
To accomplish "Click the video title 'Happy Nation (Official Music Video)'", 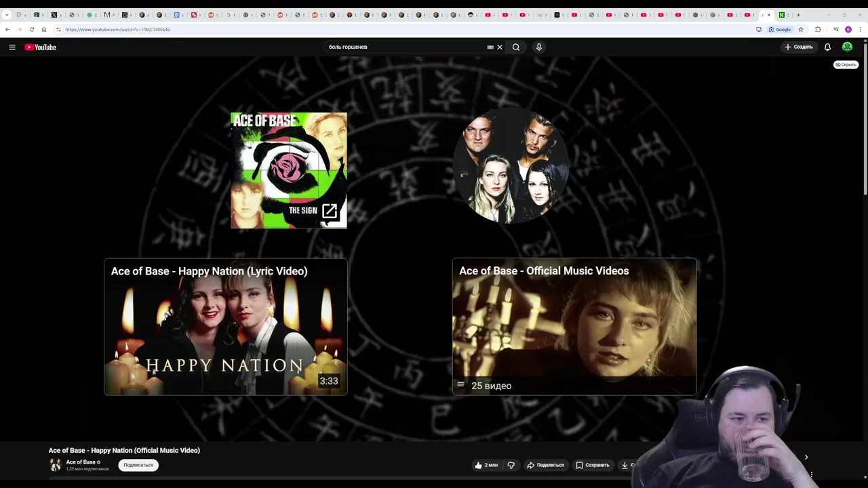I will click(124, 450).
